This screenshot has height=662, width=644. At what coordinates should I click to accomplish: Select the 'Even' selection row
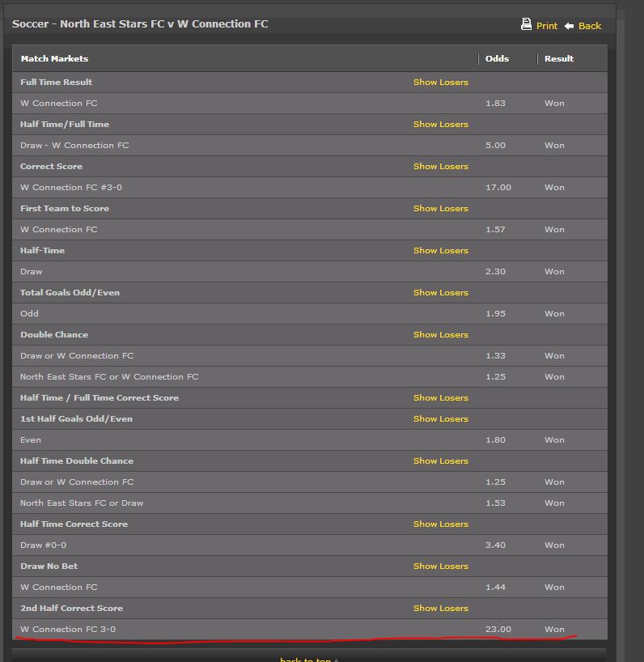coord(310,440)
